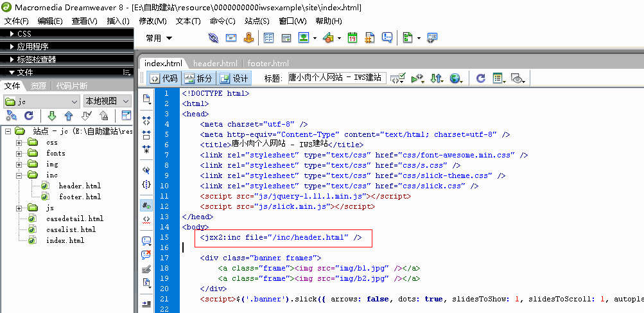
Task: Switch to the footer.html document tab
Action: pos(268,64)
